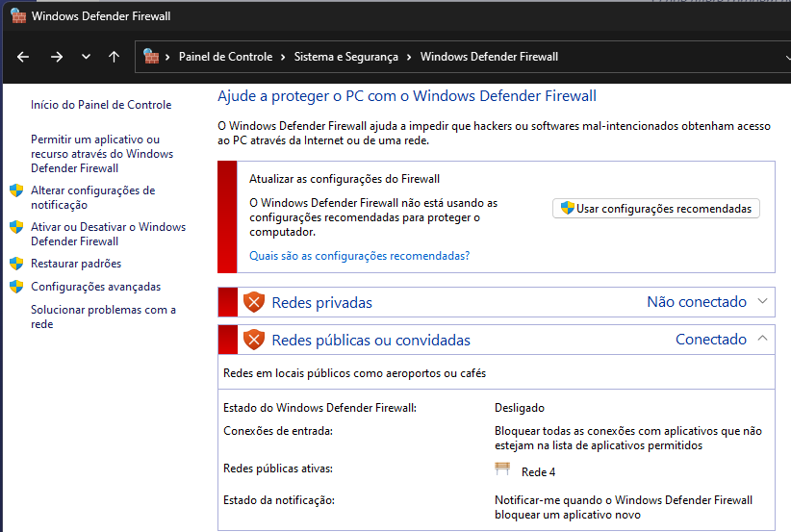Expand the Redes privadas section chevron

click(x=763, y=301)
